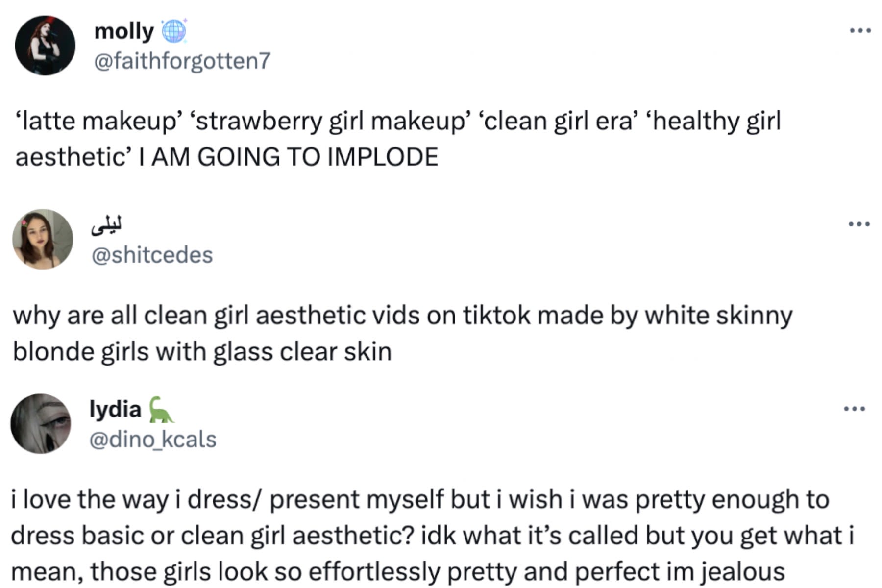Click the 'blonde girls with glass clear skin' line
Screen dimensions: 882x588
(x=202, y=352)
